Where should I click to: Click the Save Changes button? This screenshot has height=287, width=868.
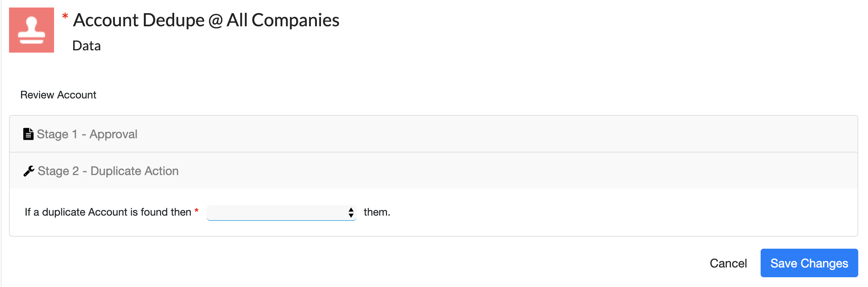click(809, 263)
